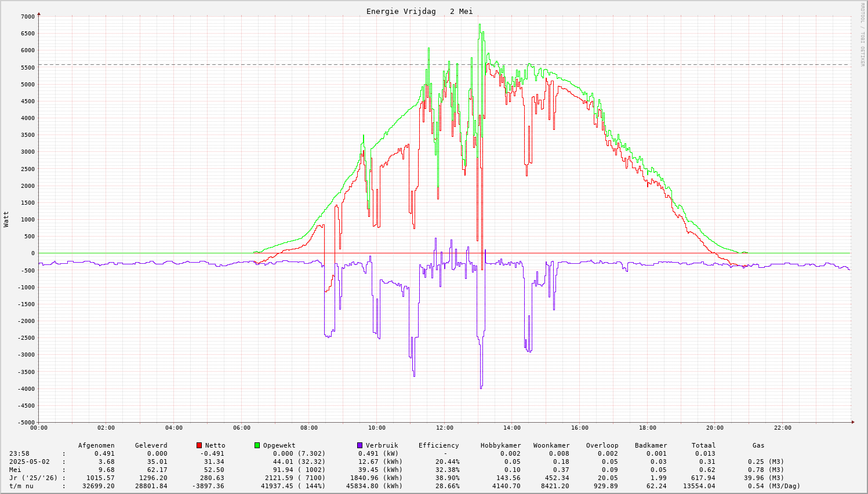The width and height of the screenshot is (868, 494).
Task: Click the 'Watt' Y-axis label
Action: pos(6,219)
